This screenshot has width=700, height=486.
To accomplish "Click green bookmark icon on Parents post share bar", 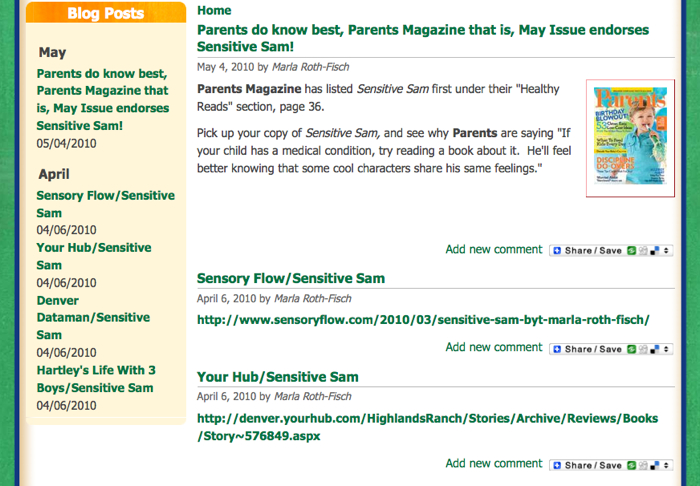I will pyautogui.click(x=632, y=250).
